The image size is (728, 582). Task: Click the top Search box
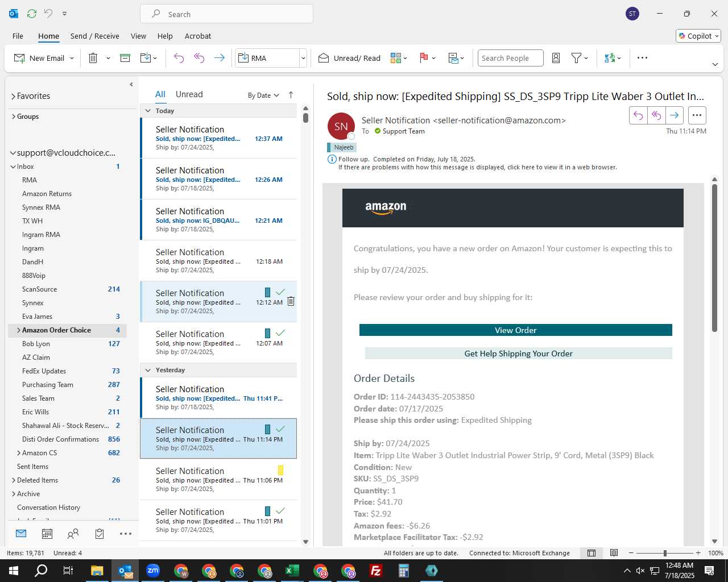tap(226, 14)
